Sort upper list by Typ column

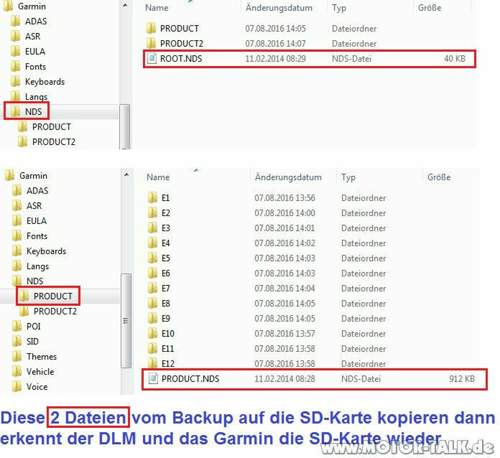[339, 8]
